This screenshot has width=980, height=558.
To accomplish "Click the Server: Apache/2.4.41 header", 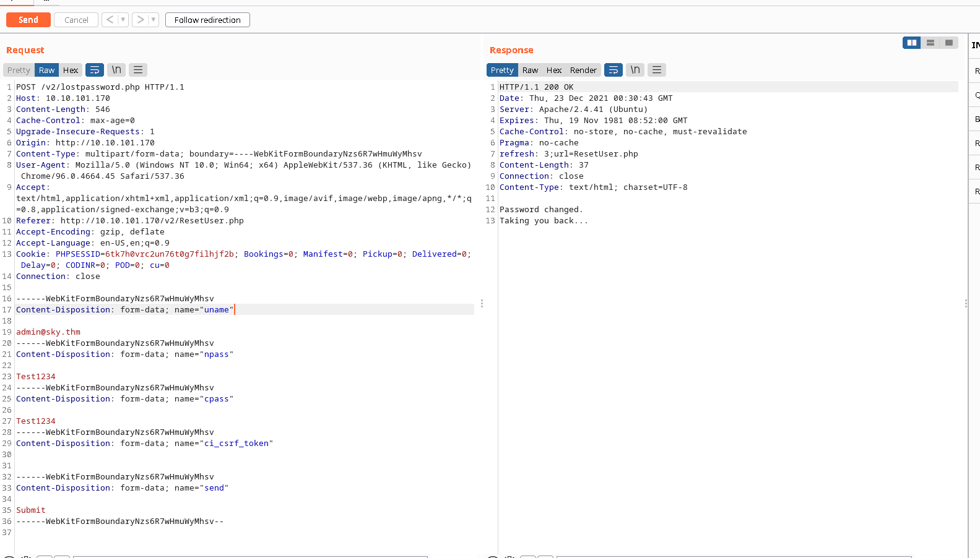I will point(574,109).
